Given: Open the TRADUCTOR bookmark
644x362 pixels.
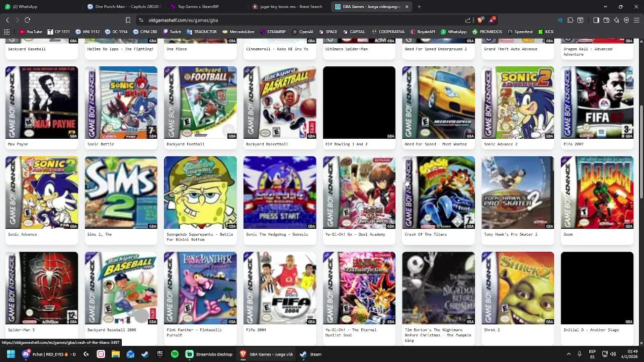Looking at the screenshot, I should click(201, 32).
